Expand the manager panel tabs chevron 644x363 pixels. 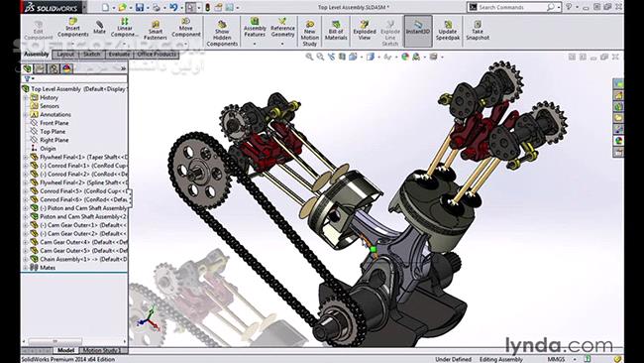(x=123, y=68)
